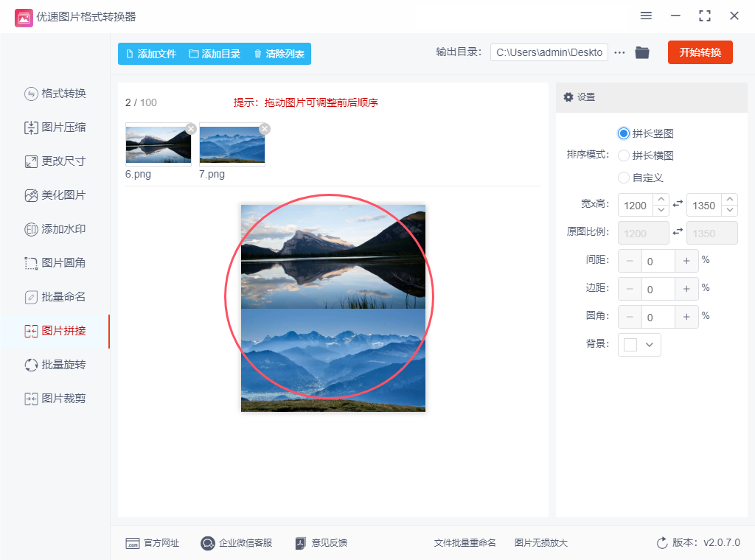Select the 自定义 sort mode option
The image size is (755, 560).
(x=624, y=178)
